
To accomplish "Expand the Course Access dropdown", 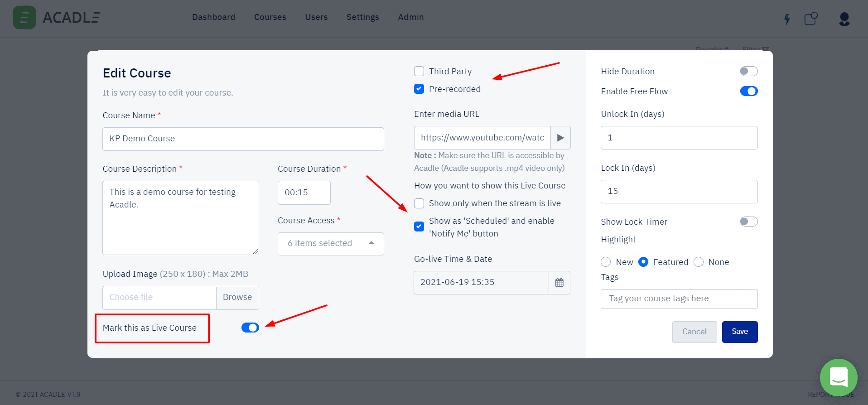I will 331,244.
